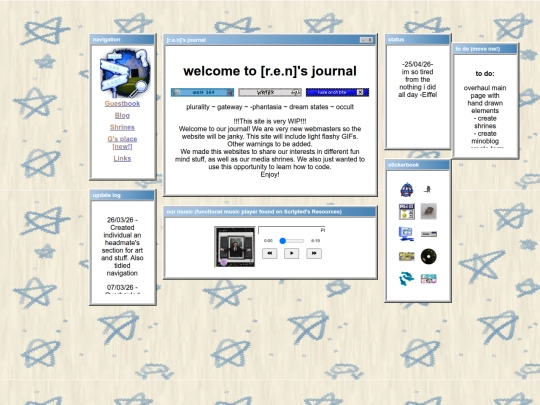Click the status panel title bar
The width and height of the screenshot is (540, 405).
[417, 40]
